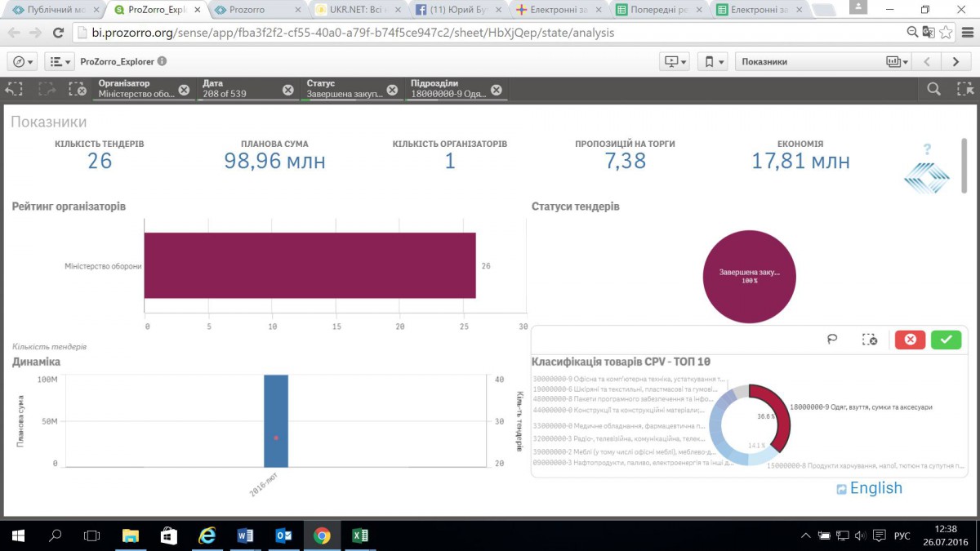Click the browser address bar URL

pyautogui.click(x=343, y=33)
